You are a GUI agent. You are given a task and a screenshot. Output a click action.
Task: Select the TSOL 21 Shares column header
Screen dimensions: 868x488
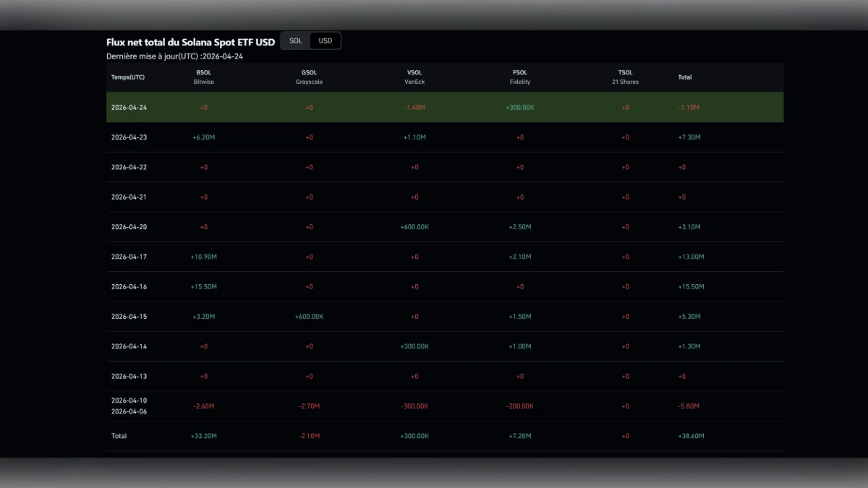(x=625, y=77)
